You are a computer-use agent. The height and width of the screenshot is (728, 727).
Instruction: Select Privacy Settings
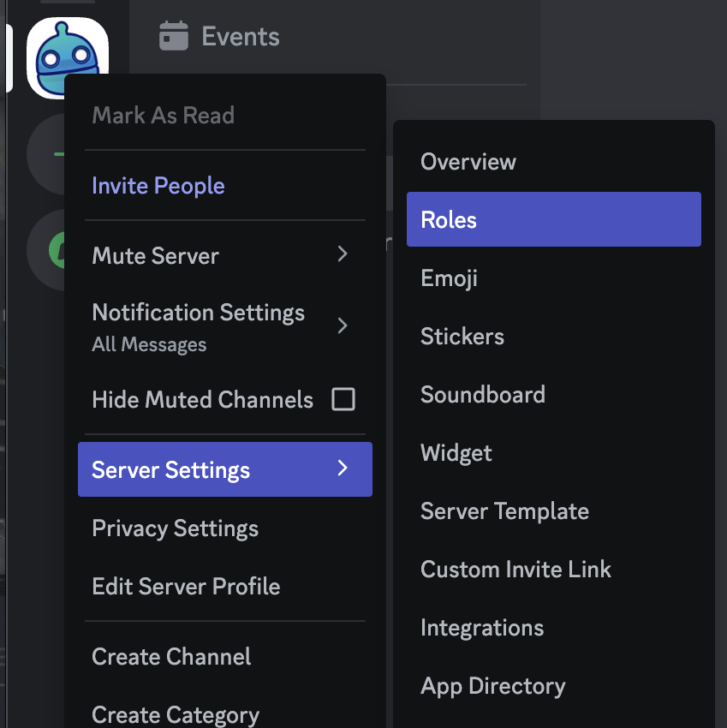pos(225,528)
